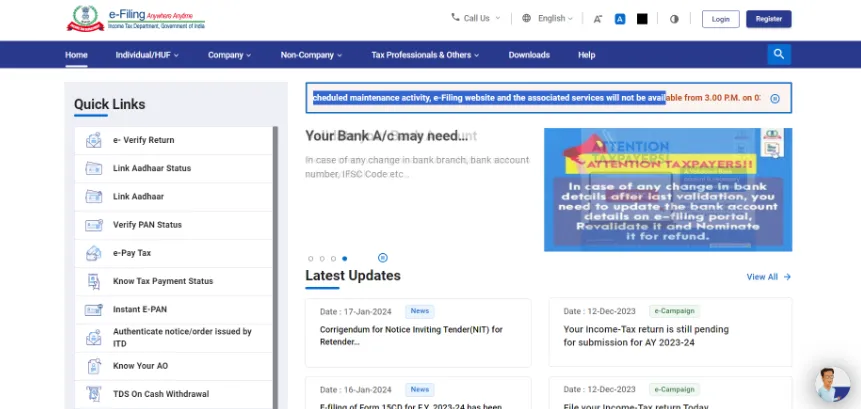The image size is (861, 409).
Task: Click the Register button
Action: coord(769,19)
